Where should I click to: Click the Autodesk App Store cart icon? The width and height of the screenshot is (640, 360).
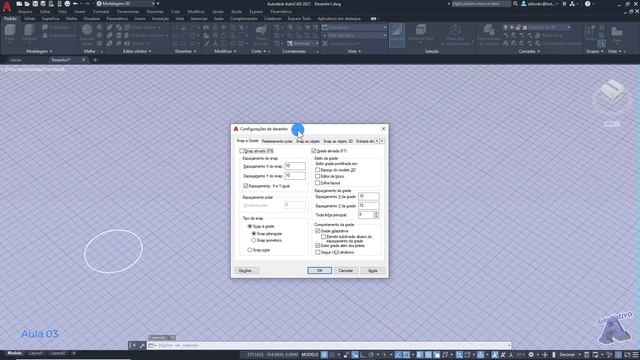[564, 4]
